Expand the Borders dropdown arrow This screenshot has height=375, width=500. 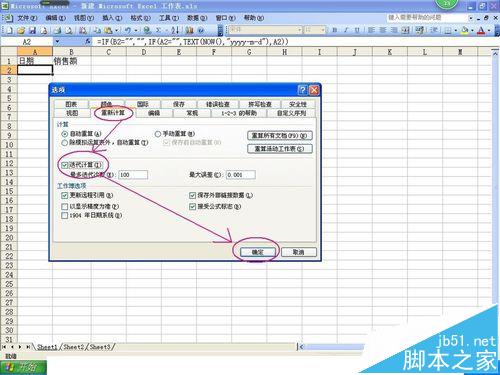456,30
